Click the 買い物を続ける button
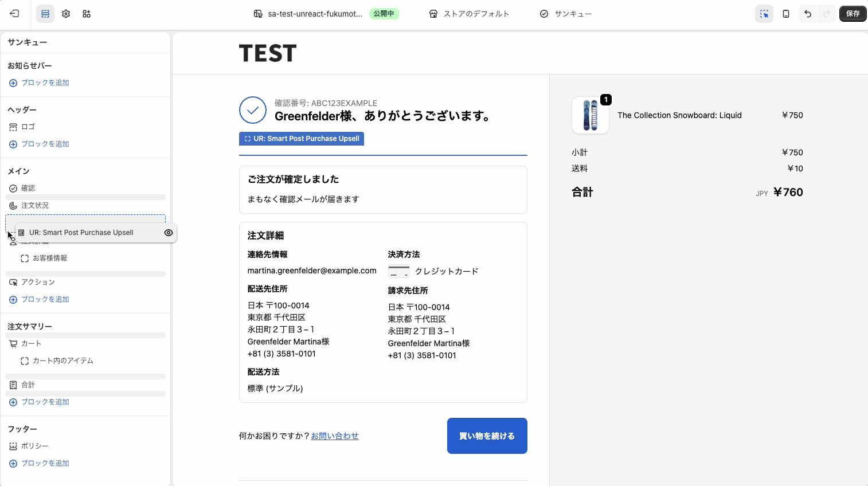Image resolution: width=868 pixels, height=486 pixels. click(x=487, y=436)
